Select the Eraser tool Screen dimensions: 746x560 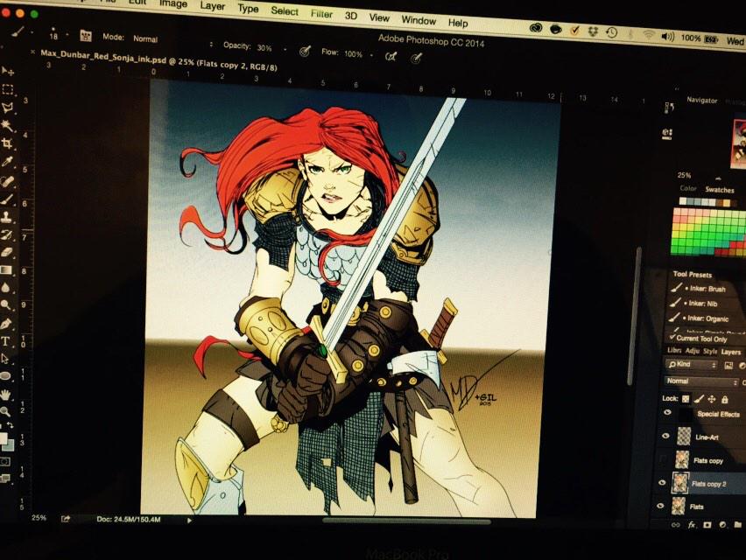(7, 252)
